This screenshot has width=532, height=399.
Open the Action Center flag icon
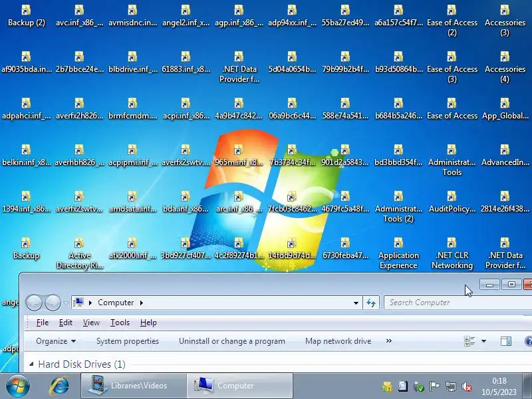point(434,386)
